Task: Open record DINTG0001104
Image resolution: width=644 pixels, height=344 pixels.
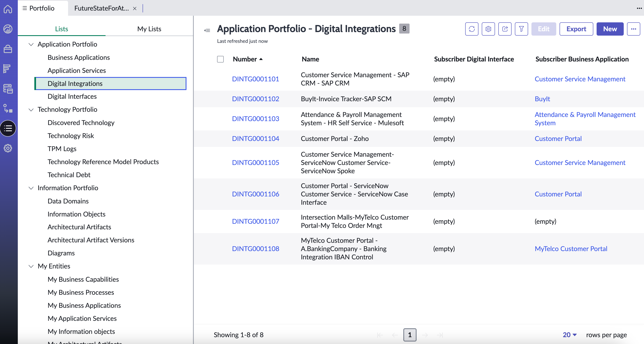Action: [256, 139]
